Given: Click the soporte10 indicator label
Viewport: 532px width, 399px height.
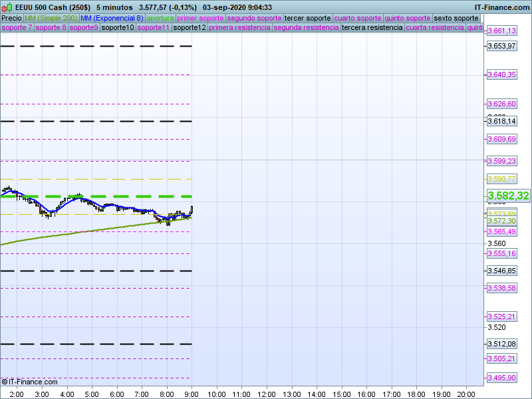Looking at the screenshot, I should (x=118, y=28).
